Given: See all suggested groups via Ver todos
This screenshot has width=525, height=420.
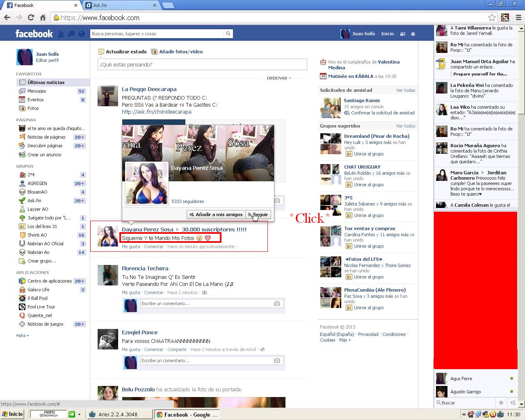Looking at the screenshot, I should coord(406,126).
